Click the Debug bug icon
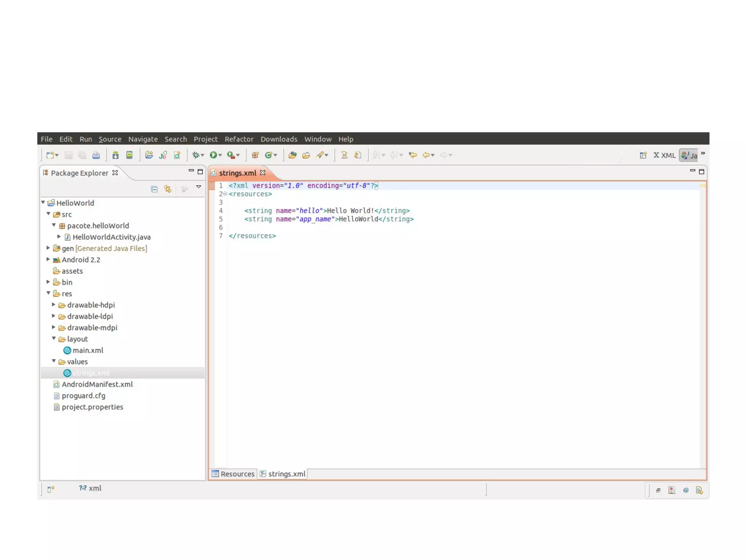 (196, 155)
